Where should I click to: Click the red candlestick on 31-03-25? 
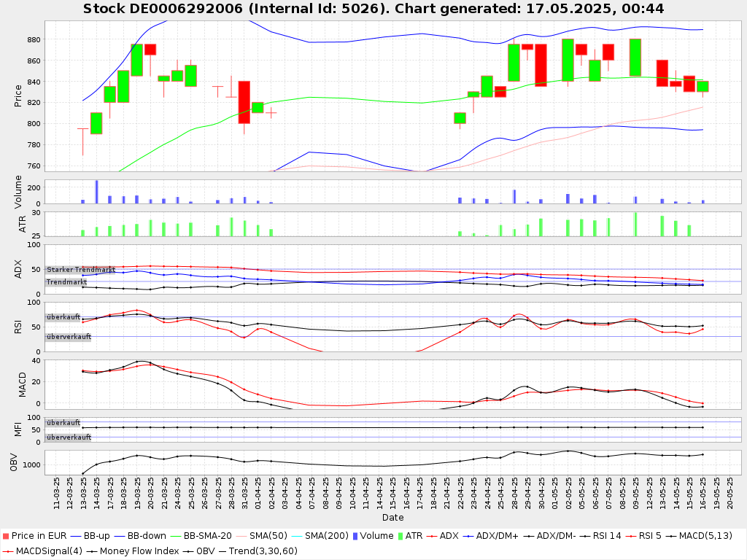(244, 102)
